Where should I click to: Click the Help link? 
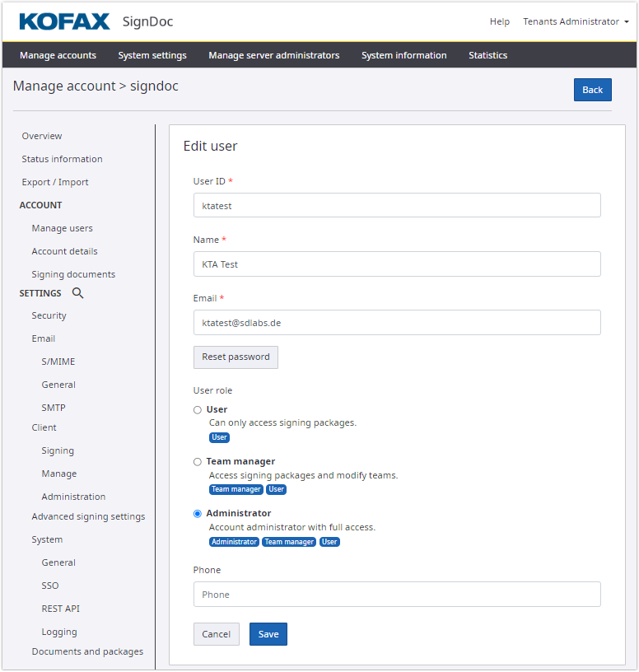(x=500, y=21)
